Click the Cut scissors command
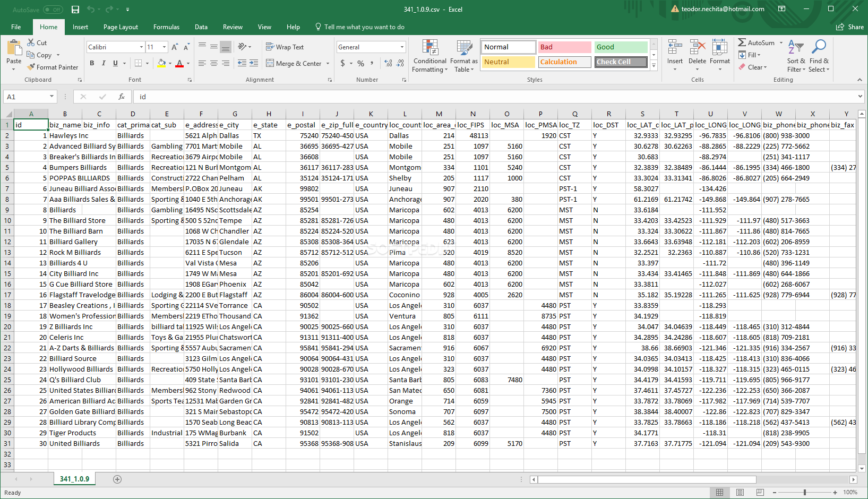 [37, 42]
